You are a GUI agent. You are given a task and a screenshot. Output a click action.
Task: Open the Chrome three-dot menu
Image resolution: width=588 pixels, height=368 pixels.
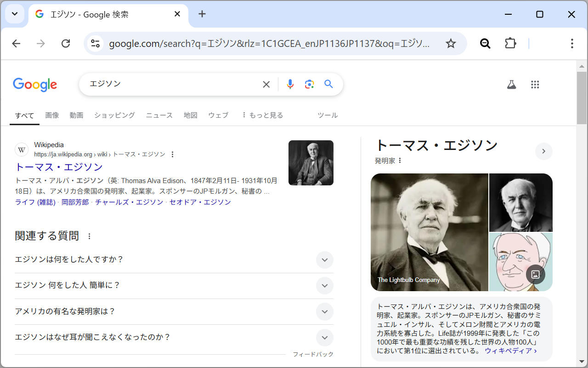point(572,44)
